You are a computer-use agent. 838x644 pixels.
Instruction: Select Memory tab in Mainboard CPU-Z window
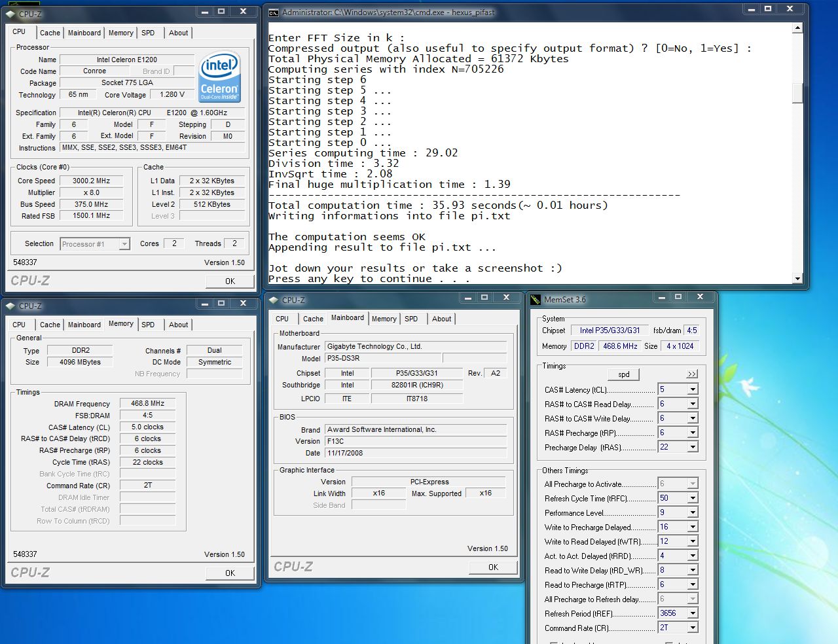[384, 319]
